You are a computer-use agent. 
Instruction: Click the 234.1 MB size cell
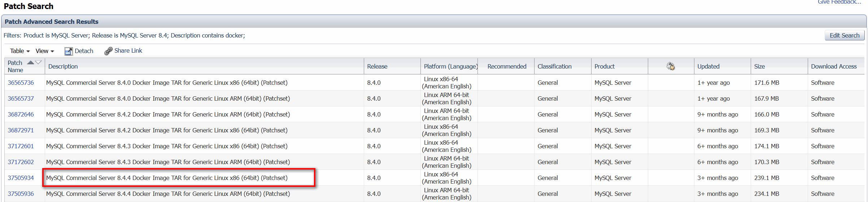(x=767, y=194)
